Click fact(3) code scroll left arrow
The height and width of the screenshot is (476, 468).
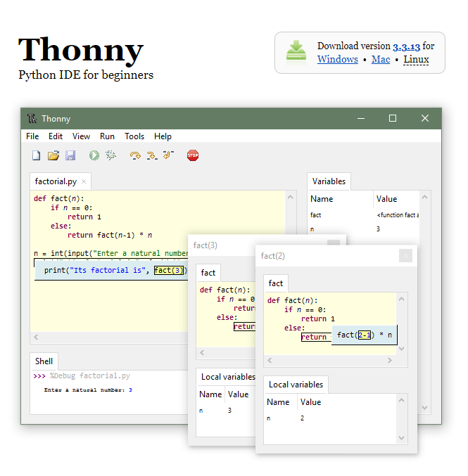[x=202, y=352]
